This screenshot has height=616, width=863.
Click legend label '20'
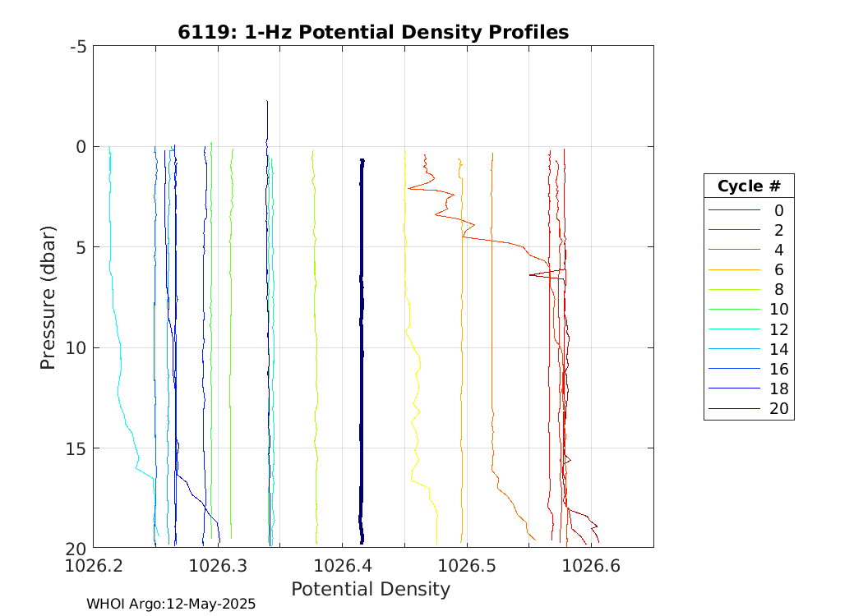(x=778, y=409)
